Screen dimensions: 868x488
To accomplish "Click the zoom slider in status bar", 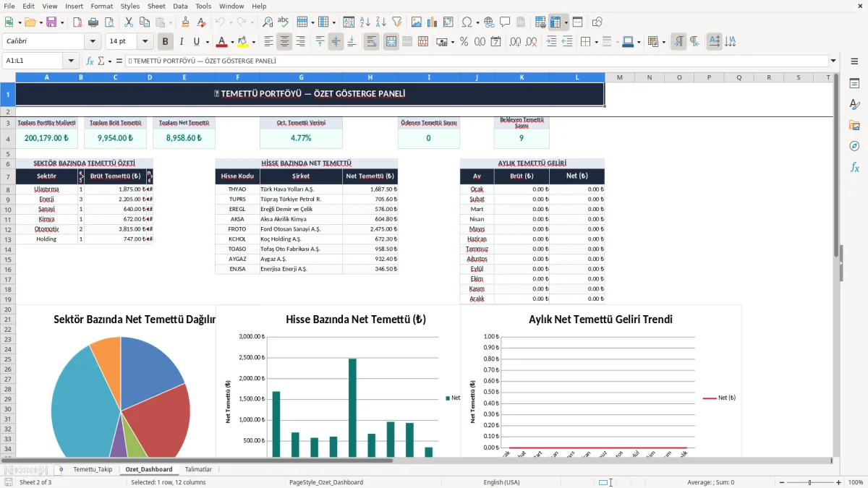I will [810, 482].
